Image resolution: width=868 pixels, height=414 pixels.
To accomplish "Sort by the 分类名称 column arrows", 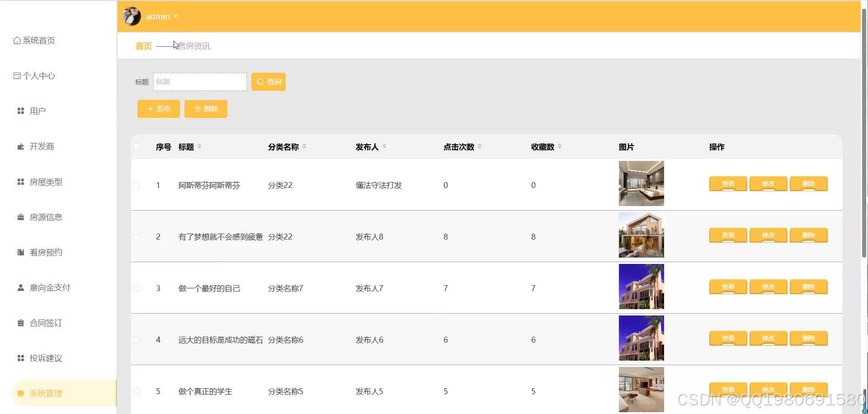I will click(x=304, y=146).
